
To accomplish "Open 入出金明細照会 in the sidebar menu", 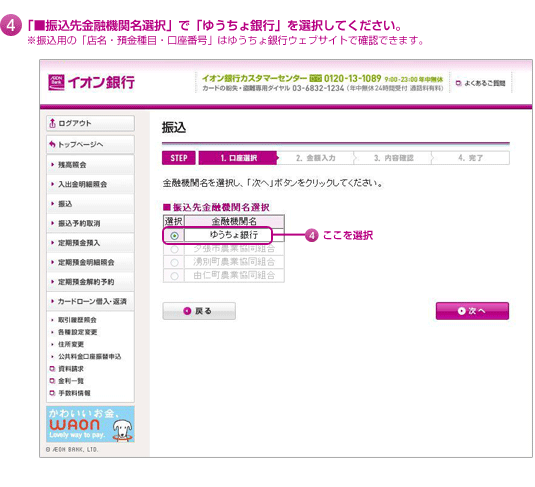I will point(90,184).
